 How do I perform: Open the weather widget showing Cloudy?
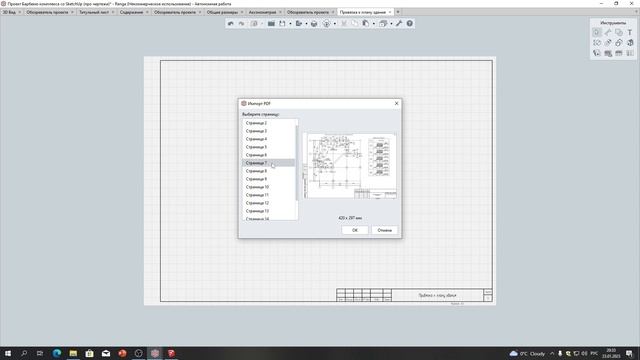(527, 353)
